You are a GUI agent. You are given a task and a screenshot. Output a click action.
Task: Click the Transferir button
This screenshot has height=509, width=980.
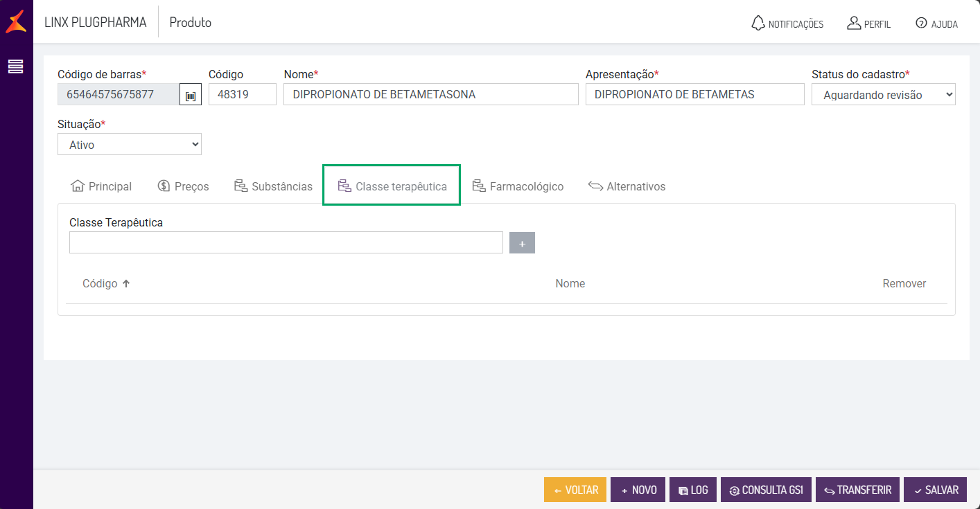pos(857,490)
